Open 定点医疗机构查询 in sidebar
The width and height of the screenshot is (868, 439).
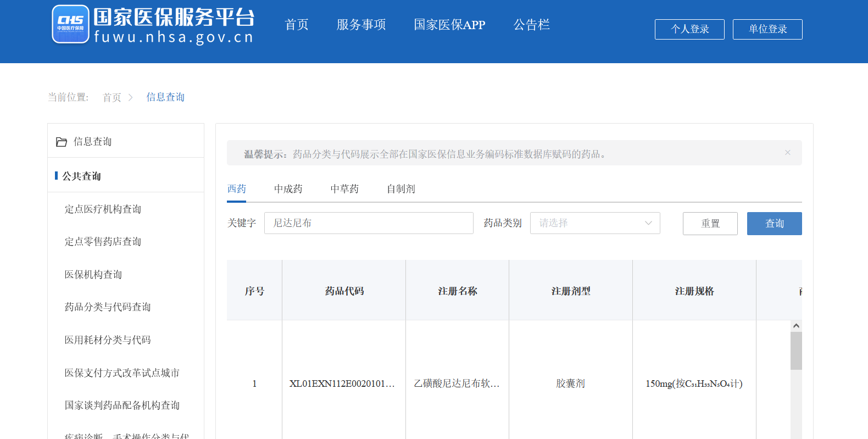coord(103,209)
